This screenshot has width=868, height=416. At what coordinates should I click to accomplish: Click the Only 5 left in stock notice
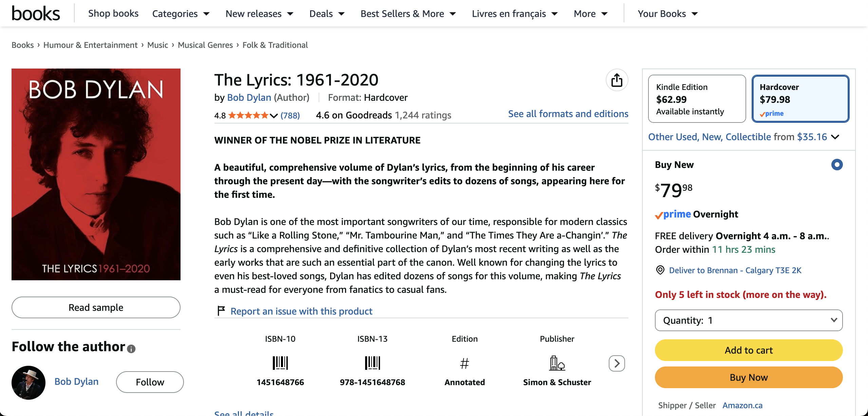tap(741, 295)
